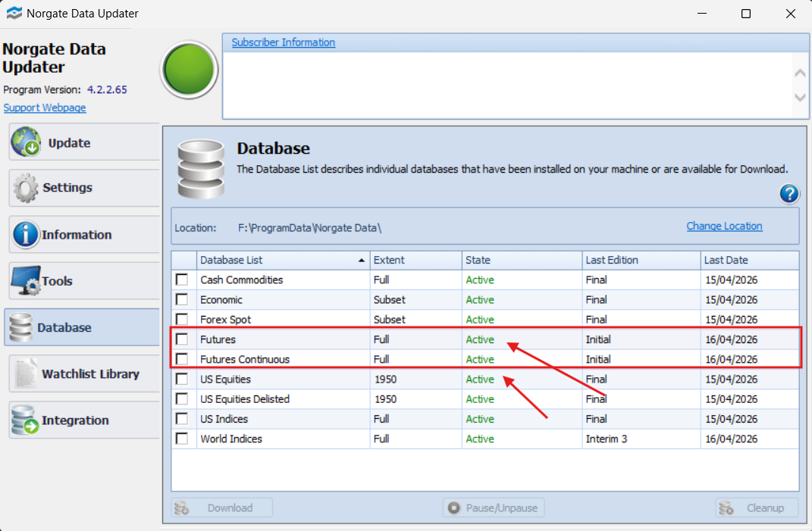The width and height of the screenshot is (812, 531).
Task: Open the Subscriber Information link
Action: (284, 42)
